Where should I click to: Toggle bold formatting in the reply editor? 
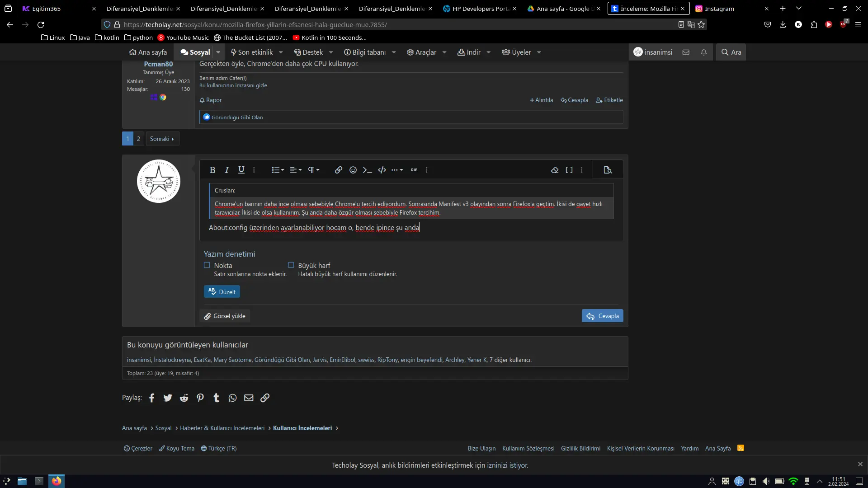(x=212, y=170)
